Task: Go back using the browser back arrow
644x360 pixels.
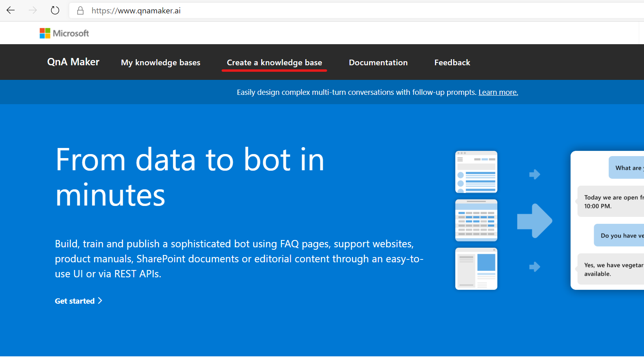Action: click(11, 11)
